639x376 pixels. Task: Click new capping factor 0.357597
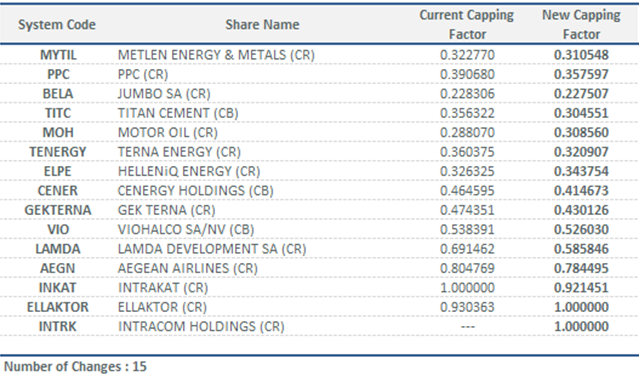point(582,75)
